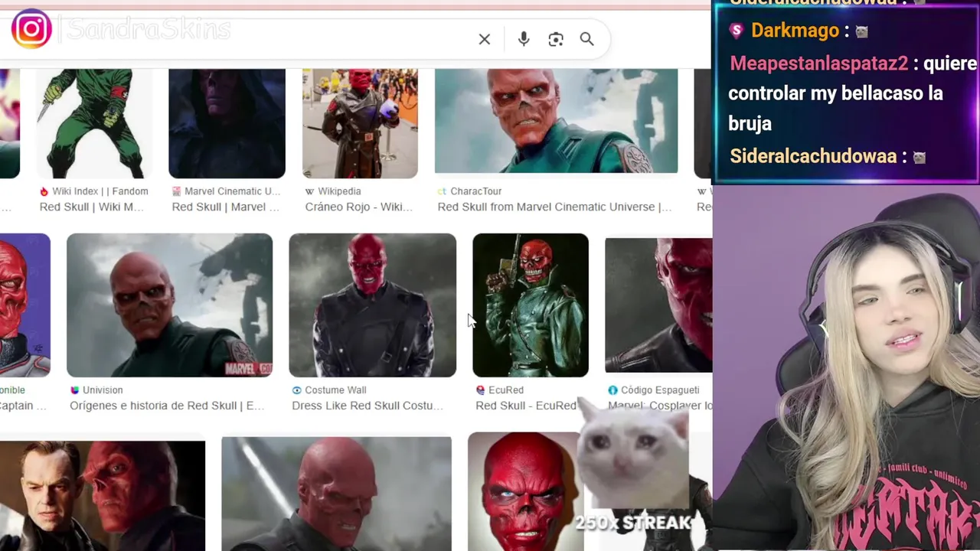
Task: Click the Darkmago username in chat
Action: point(795,31)
